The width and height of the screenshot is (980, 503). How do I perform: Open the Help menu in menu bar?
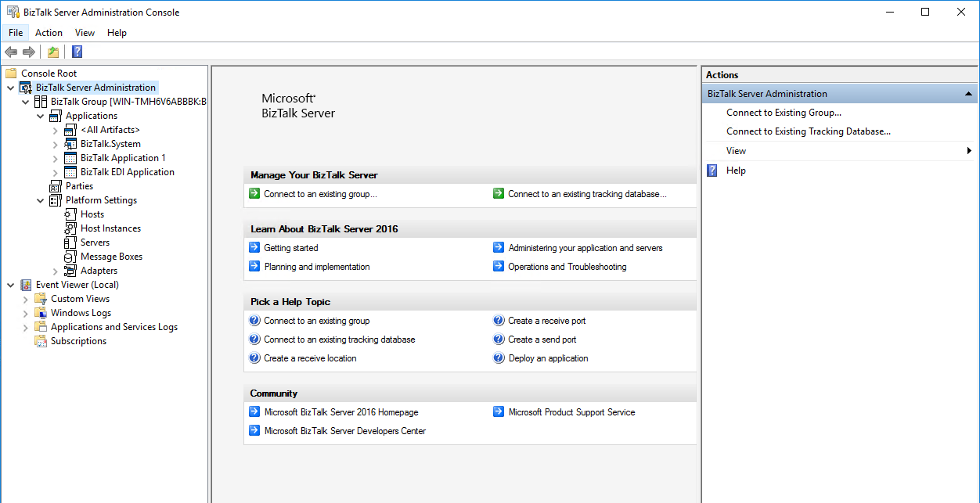pyautogui.click(x=117, y=33)
